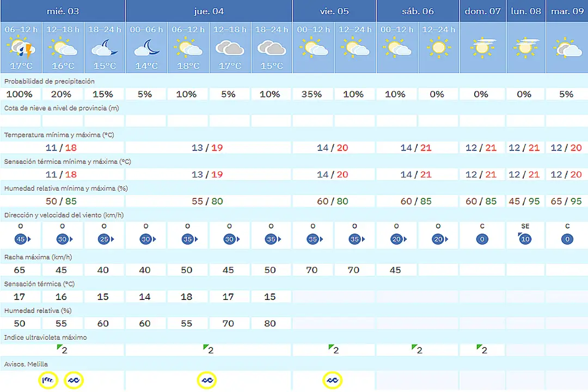Click the 'Temperatura mínima y máxima (°C)' label

59,134
